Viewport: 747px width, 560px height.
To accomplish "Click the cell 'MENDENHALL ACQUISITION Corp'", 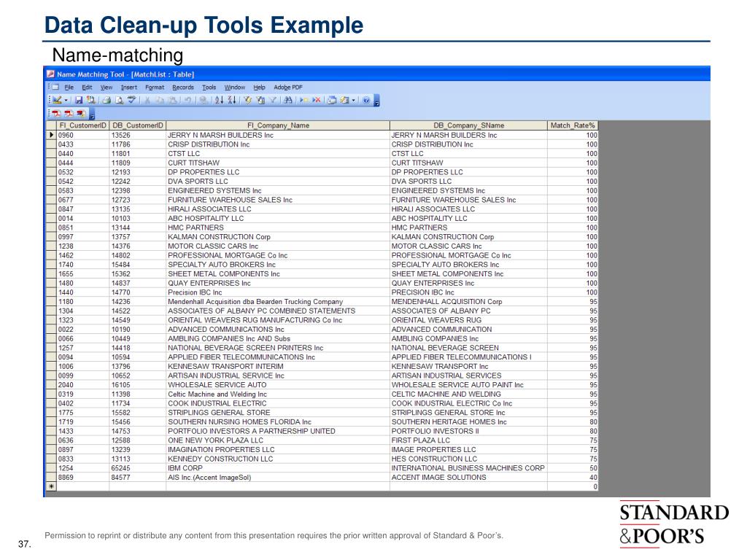I will (x=469, y=301).
